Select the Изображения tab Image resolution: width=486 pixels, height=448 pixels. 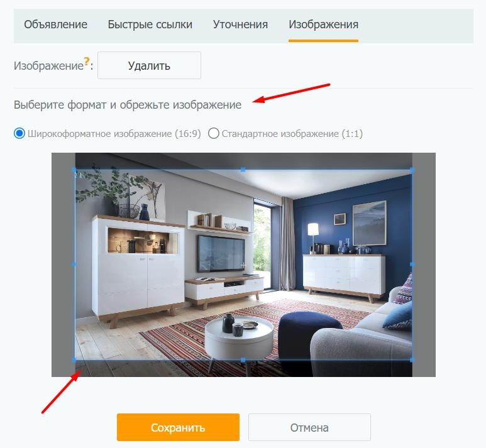tap(324, 25)
